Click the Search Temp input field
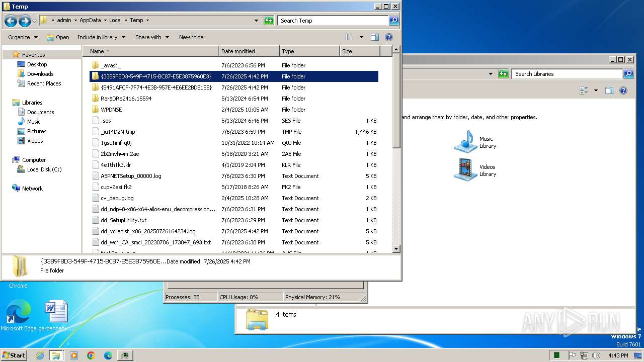 pyautogui.click(x=333, y=21)
